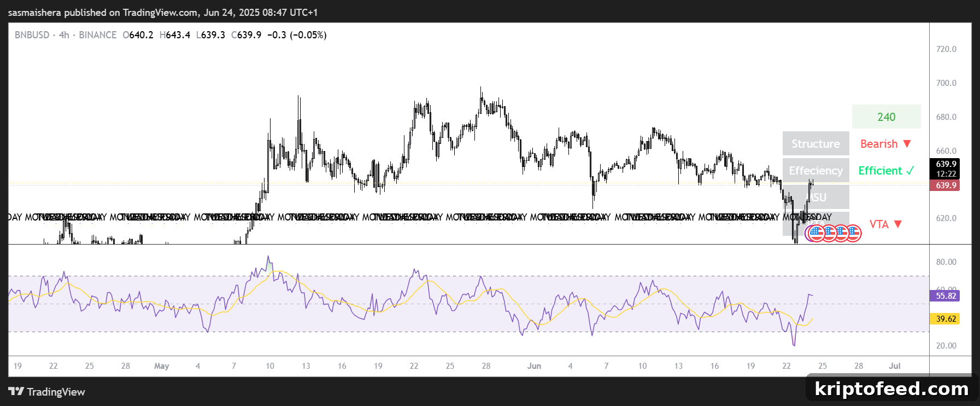Select the VTA label in table
This screenshot has height=406, width=980.
(879, 224)
